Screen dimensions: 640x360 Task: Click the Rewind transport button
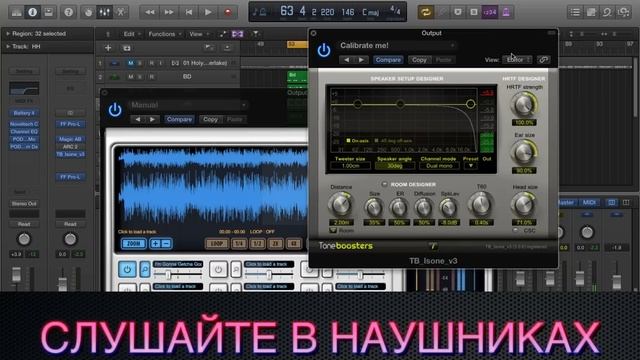tap(149, 12)
